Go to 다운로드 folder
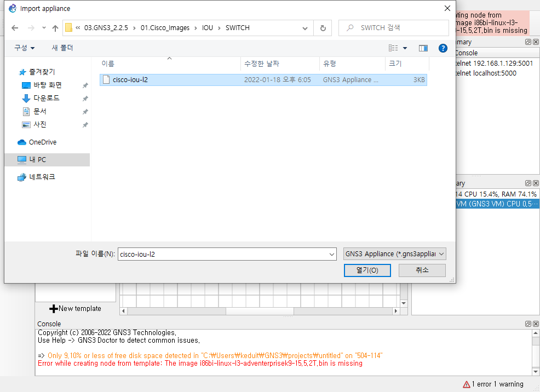 47,98
